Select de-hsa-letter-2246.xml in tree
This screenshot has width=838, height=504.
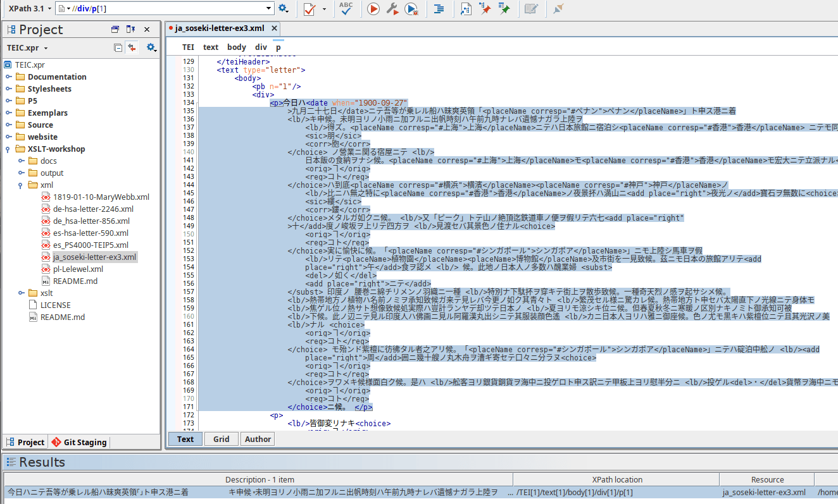click(x=93, y=209)
